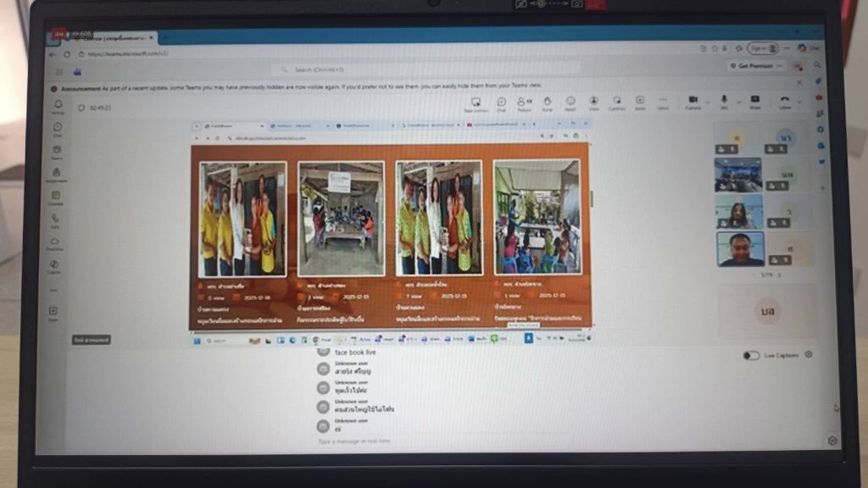The height and width of the screenshot is (488, 868).
Task: Click the red Leave call button
Action: tap(784, 103)
